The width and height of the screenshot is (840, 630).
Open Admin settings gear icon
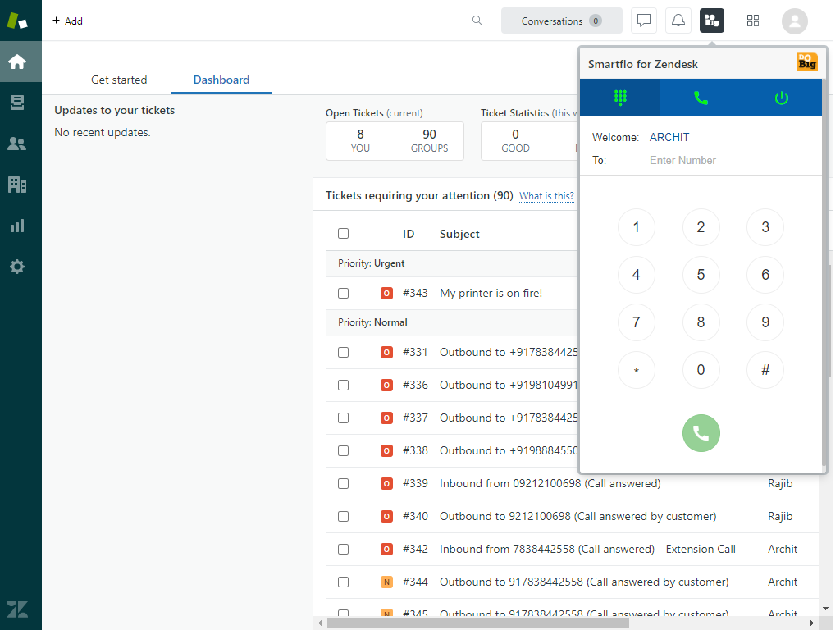[x=17, y=267]
